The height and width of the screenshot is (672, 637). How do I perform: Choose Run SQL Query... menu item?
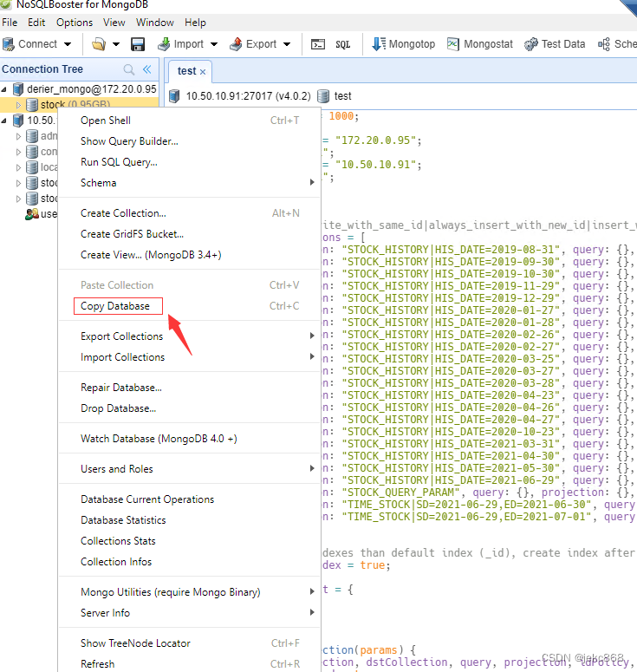point(189,162)
